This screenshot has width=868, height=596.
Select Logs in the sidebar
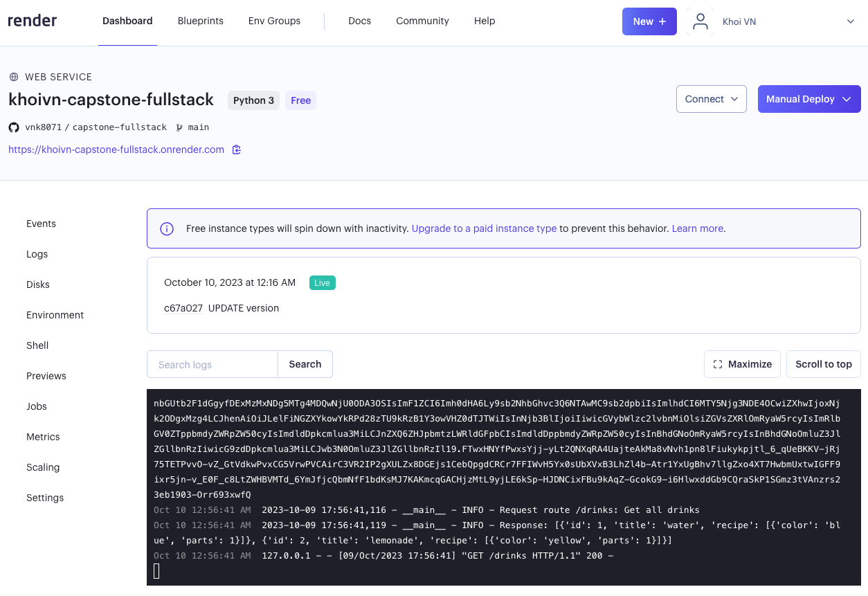[x=37, y=254]
